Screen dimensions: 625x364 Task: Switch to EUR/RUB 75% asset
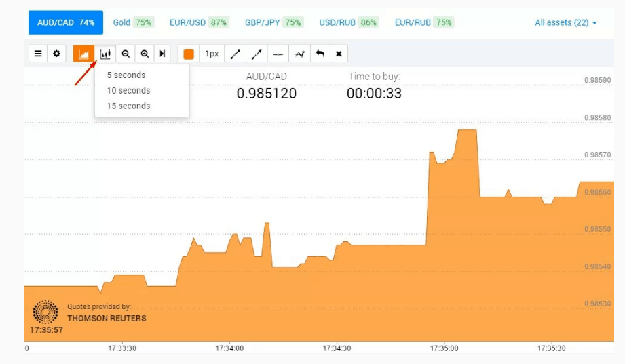(424, 22)
